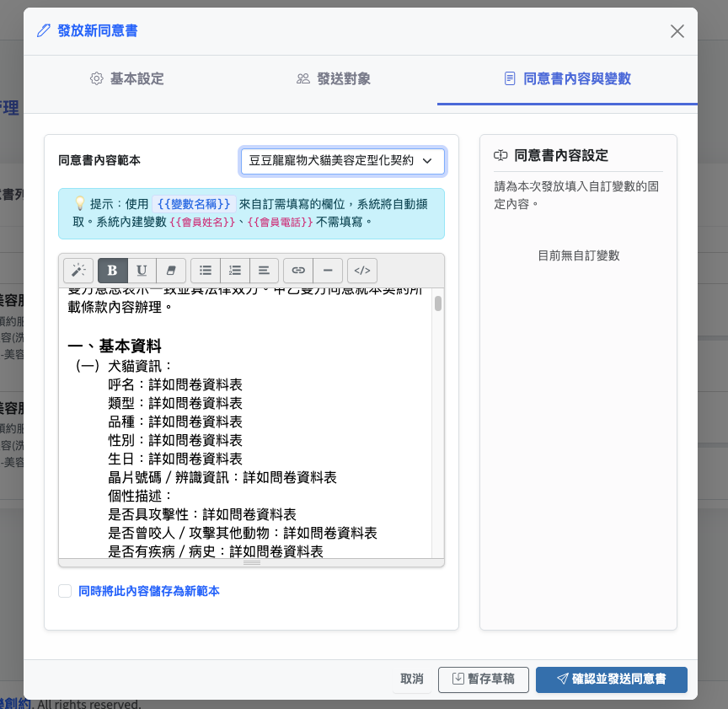The width and height of the screenshot is (728, 709).
Task: Toggle bold formatting in editor
Action: point(112,271)
